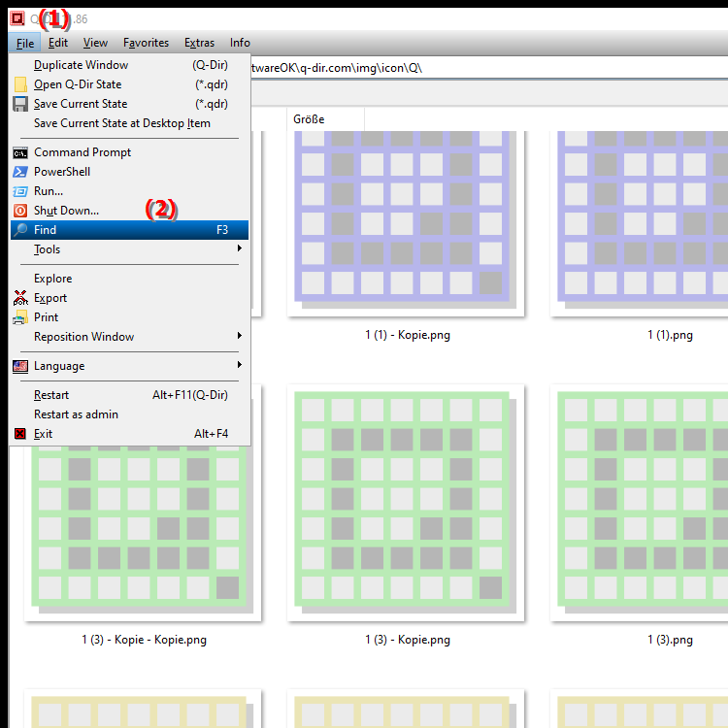Viewport: 728px width, 728px height.
Task: Click the magnifier icon beside Find
Action: tap(20, 230)
